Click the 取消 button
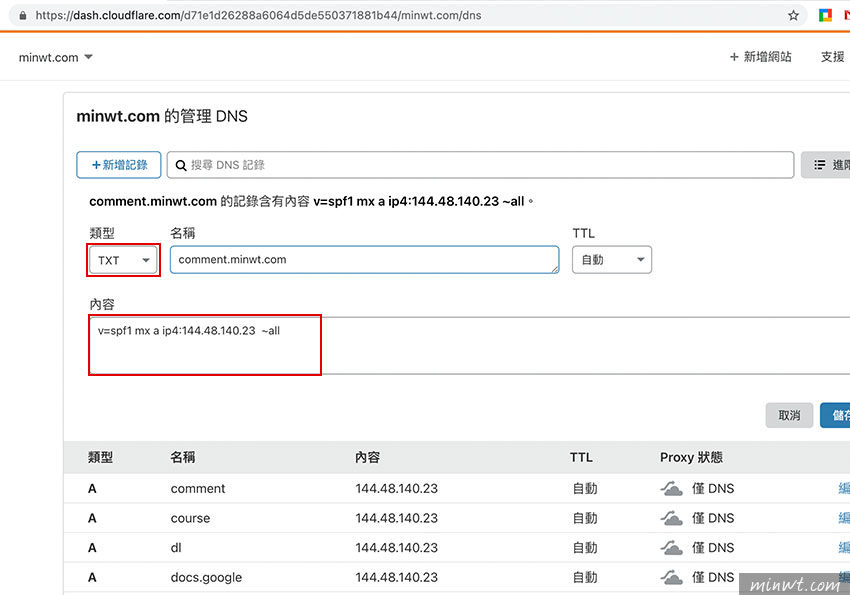The height and width of the screenshot is (595, 850). tap(789, 416)
